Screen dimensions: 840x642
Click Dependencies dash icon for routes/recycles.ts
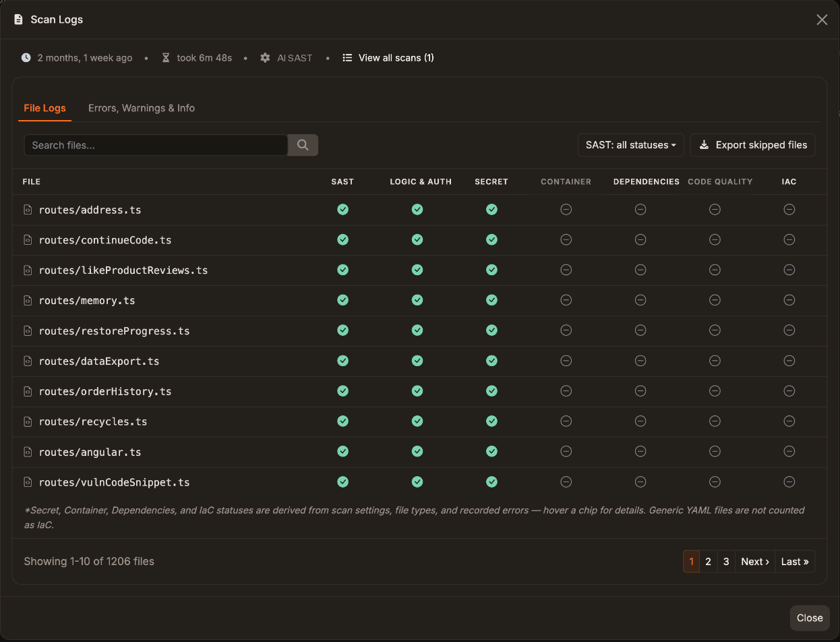coord(640,421)
